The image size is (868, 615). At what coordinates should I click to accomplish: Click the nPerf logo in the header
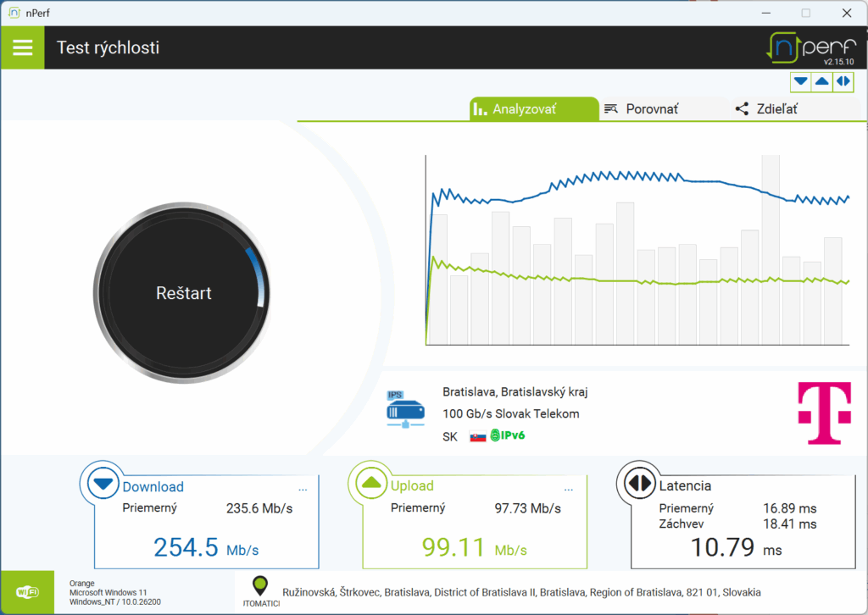810,47
